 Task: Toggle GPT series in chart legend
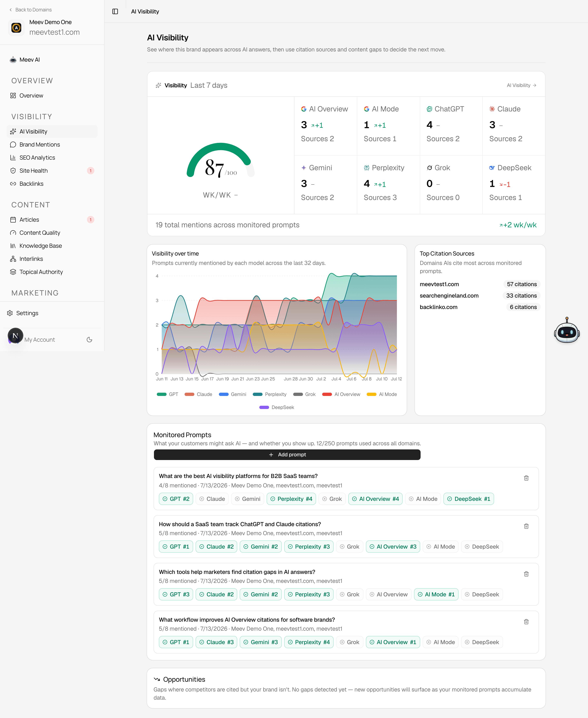(168, 394)
